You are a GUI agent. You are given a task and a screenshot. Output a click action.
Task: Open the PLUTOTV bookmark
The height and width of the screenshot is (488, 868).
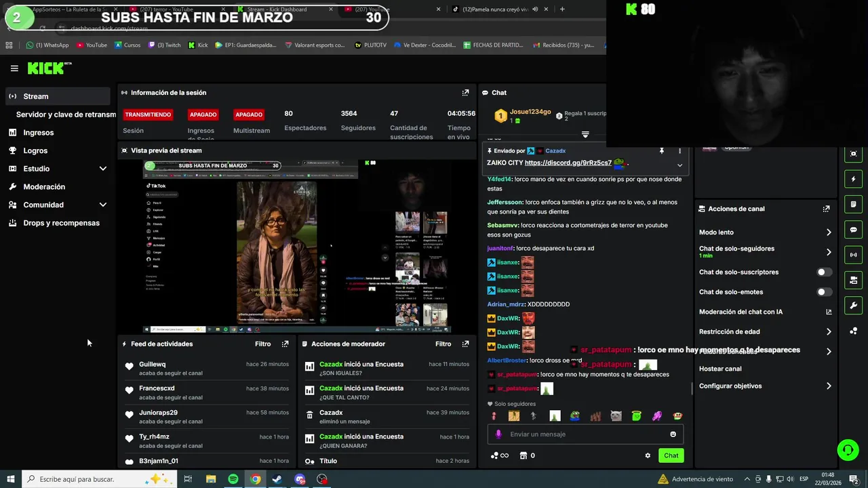[371, 45]
